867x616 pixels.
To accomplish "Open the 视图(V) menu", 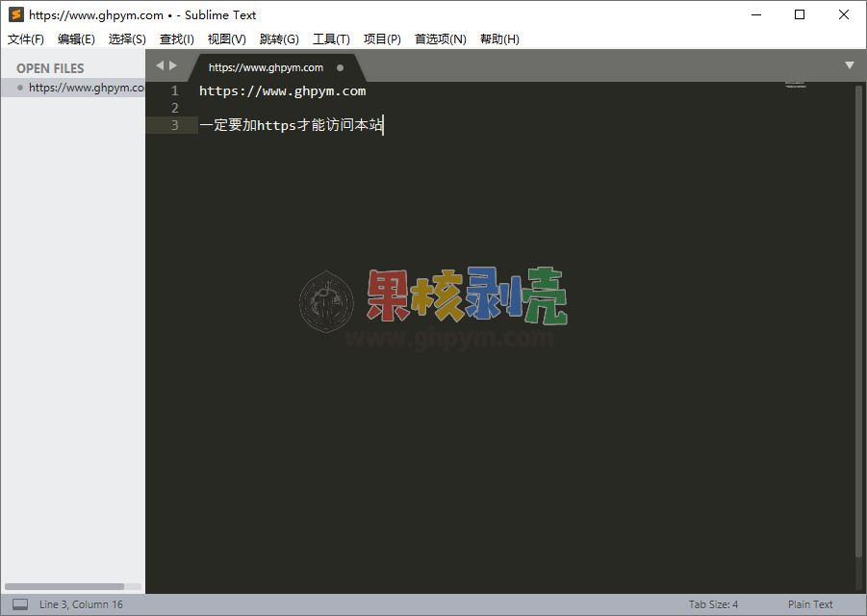I will [x=227, y=39].
